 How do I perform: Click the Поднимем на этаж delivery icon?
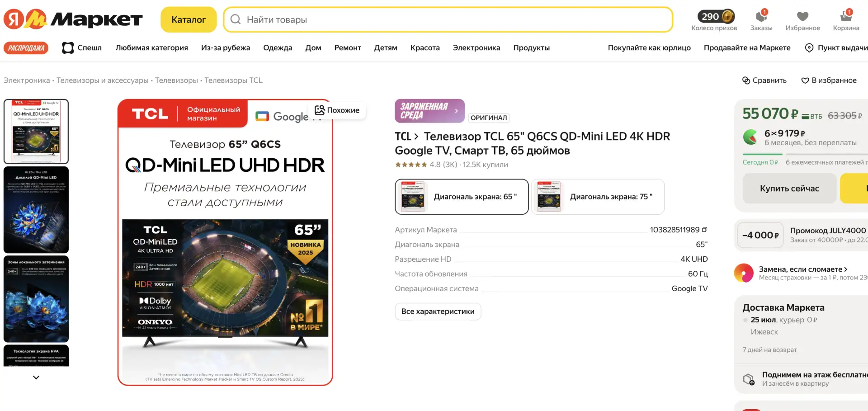pos(749,379)
